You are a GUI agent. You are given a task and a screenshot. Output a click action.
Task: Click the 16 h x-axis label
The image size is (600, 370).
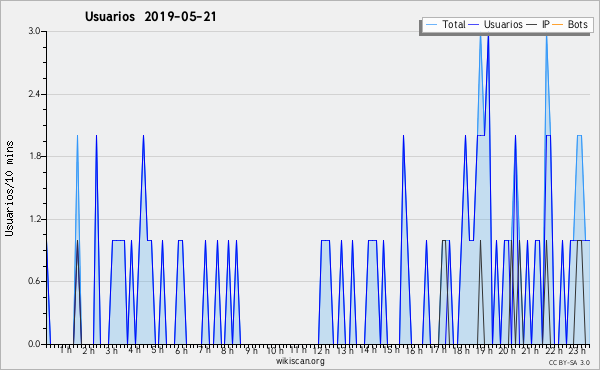coord(414,350)
